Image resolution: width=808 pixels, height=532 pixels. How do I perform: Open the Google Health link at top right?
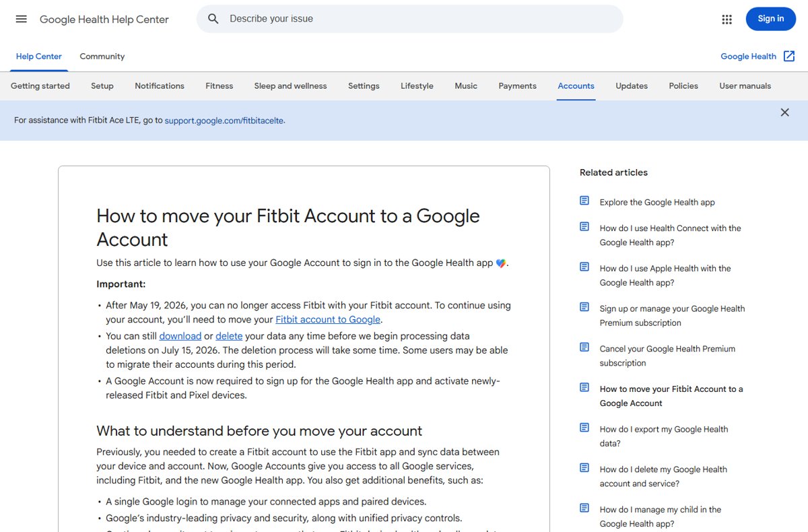click(x=749, y=57)
